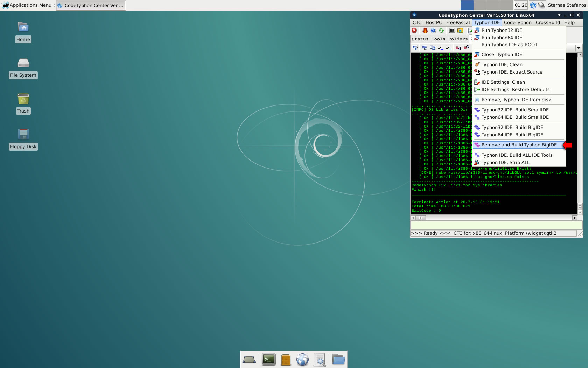
Task: Decrease font size with F-minus icon
Action: 441,48
